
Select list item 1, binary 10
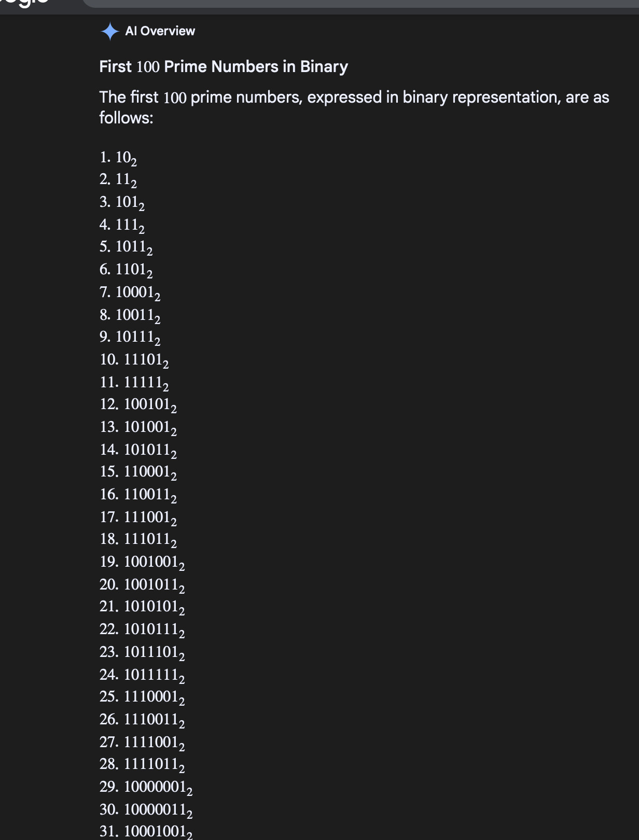(118, 157)
